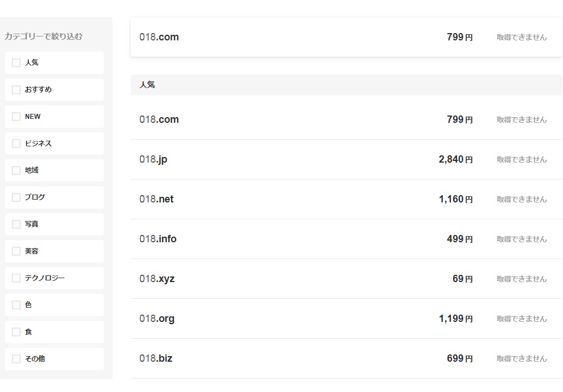Tick the 美容 filter checkbox

[16, 251]
